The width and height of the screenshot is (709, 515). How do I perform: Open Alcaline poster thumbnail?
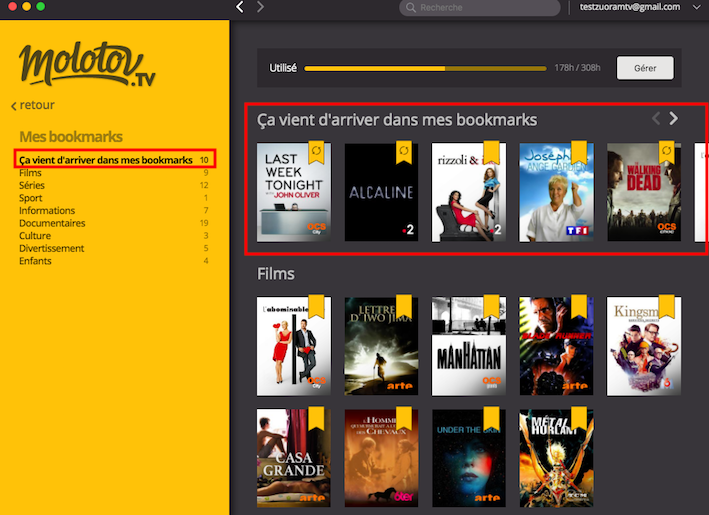381,193
